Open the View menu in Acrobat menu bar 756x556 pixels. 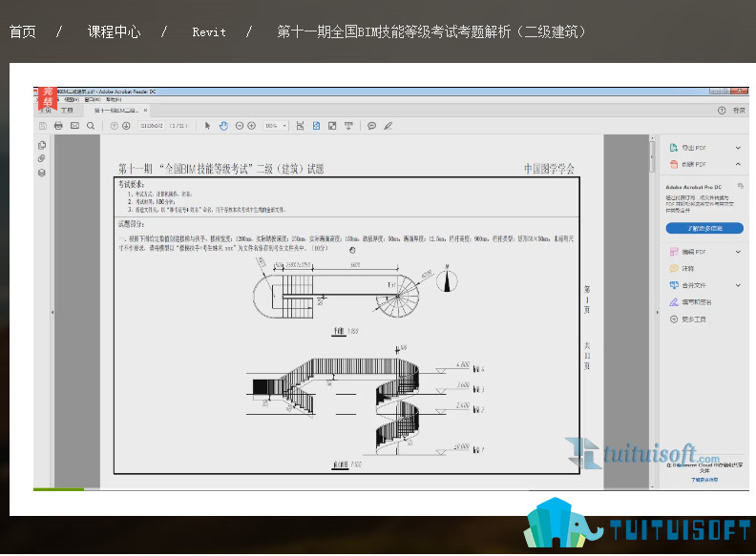pos(72,100)
